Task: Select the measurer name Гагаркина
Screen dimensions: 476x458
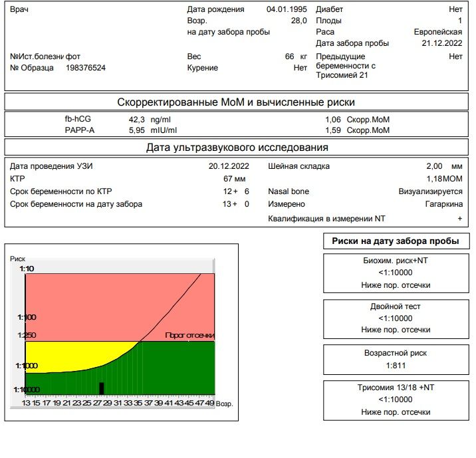Action: [443, 204]
